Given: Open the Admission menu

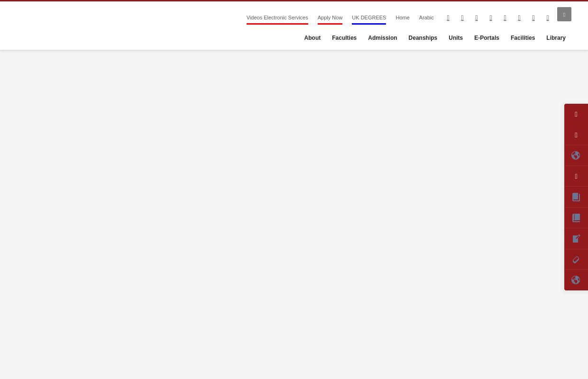Looking at the screenshot, I should (x=382, y=38).
